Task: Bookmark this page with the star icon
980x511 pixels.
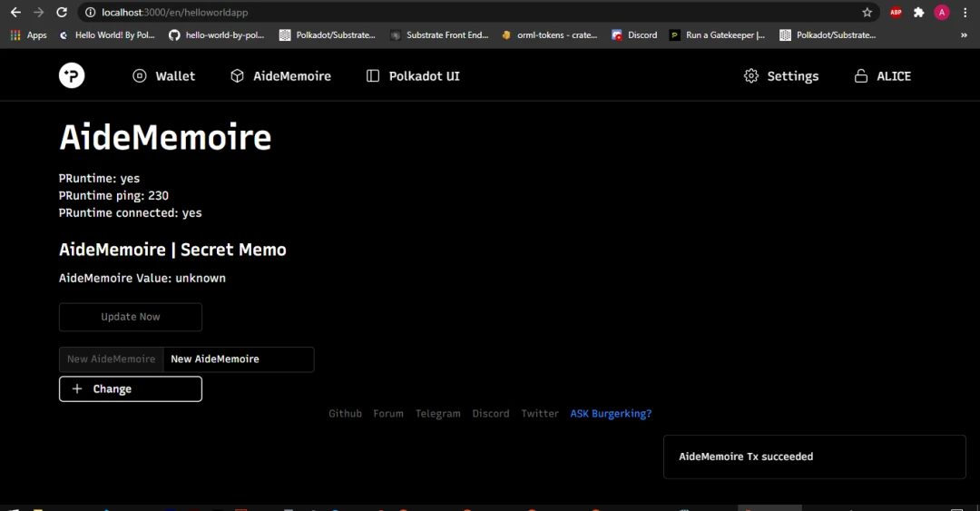Action: coord(867,12)
